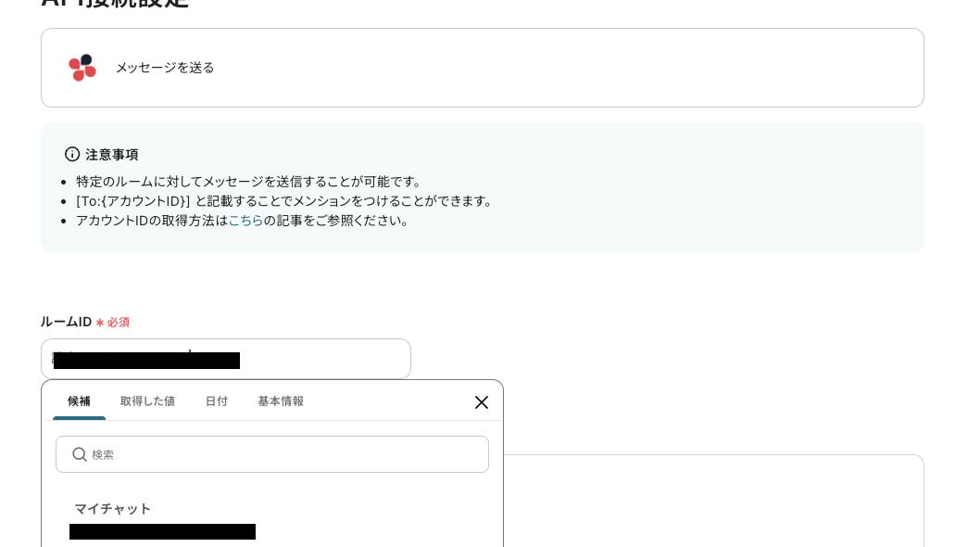The width and height of the screenshot is (980, 547).
Task: Switch to the 取得した値 tab
Action: (147, 401)
